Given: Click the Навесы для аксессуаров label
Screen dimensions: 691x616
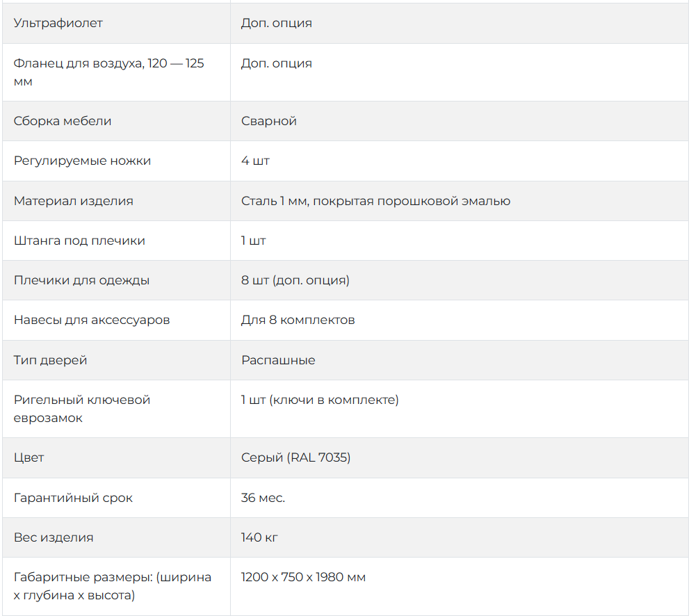Looking at the screenshot, I should (x=92, y=320).
